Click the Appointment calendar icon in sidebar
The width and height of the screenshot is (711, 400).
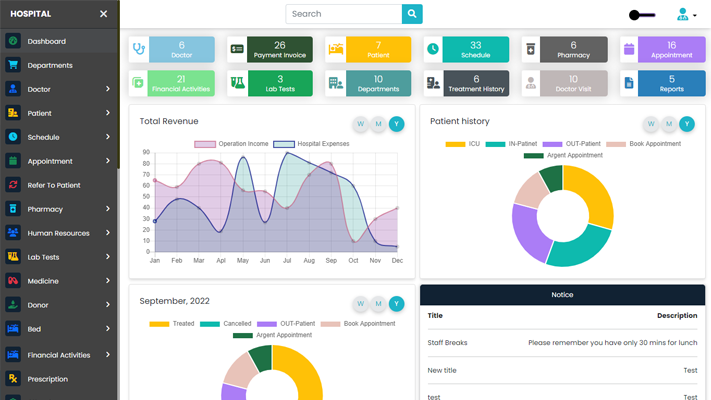pos(13,161)
